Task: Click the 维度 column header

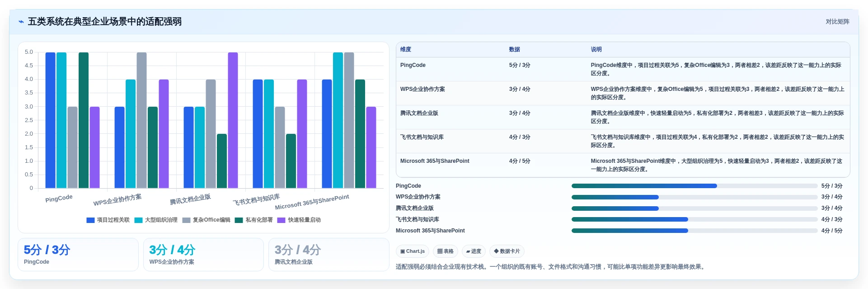Action: click(406, 50)
